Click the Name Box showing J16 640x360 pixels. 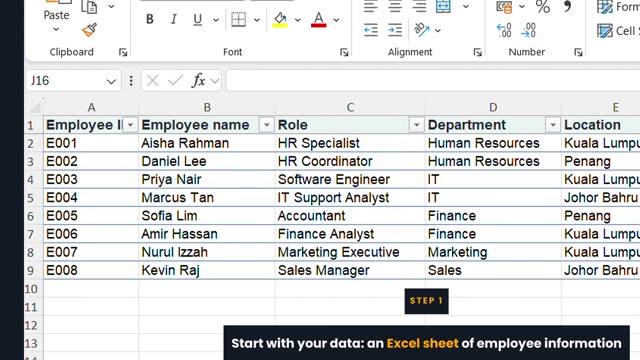point(67,81)
